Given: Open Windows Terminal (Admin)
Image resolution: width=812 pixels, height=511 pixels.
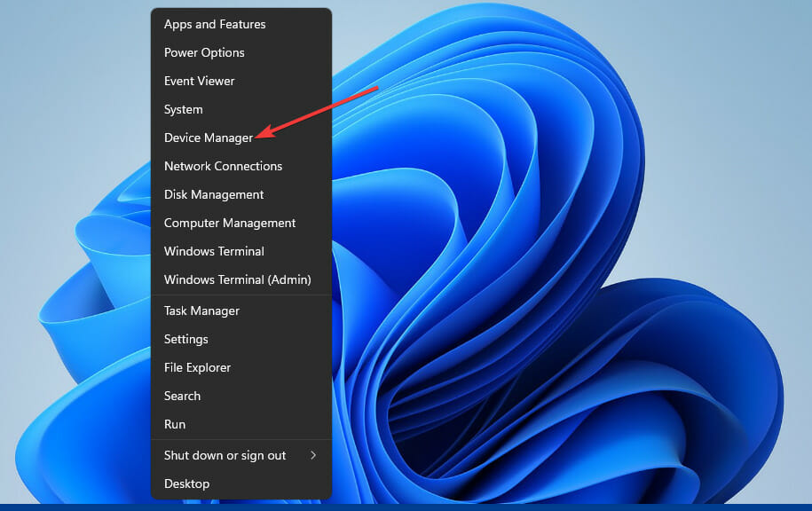Looking at the screenshot, I should [x=241, y=279].
